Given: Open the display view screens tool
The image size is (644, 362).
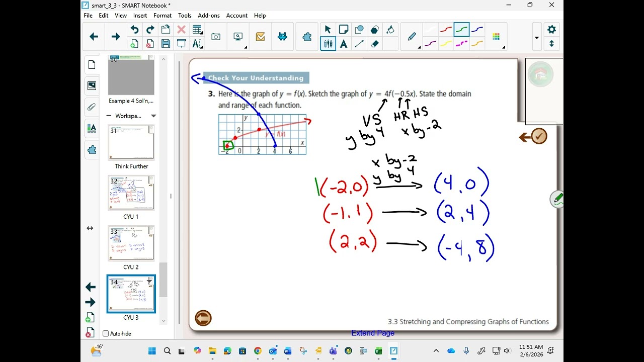Looking at the screenshot, I should 238,37.
